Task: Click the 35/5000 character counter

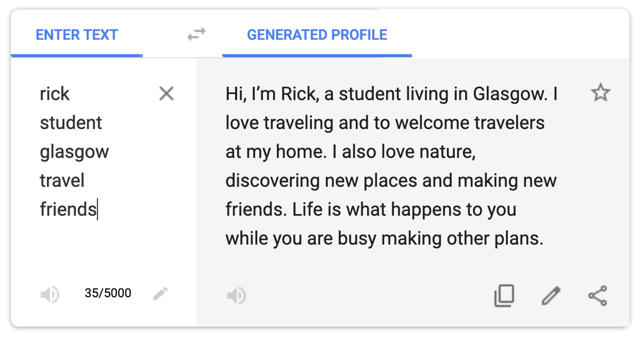Action: (108, 293)
